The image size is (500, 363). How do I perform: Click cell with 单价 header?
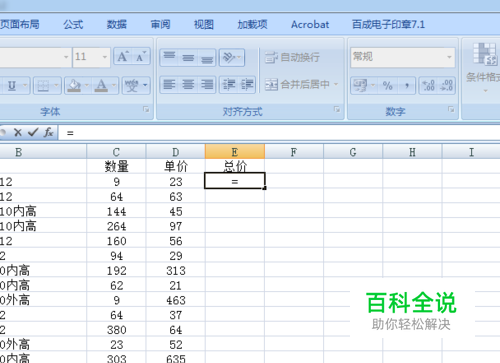(x=176, y=166)
